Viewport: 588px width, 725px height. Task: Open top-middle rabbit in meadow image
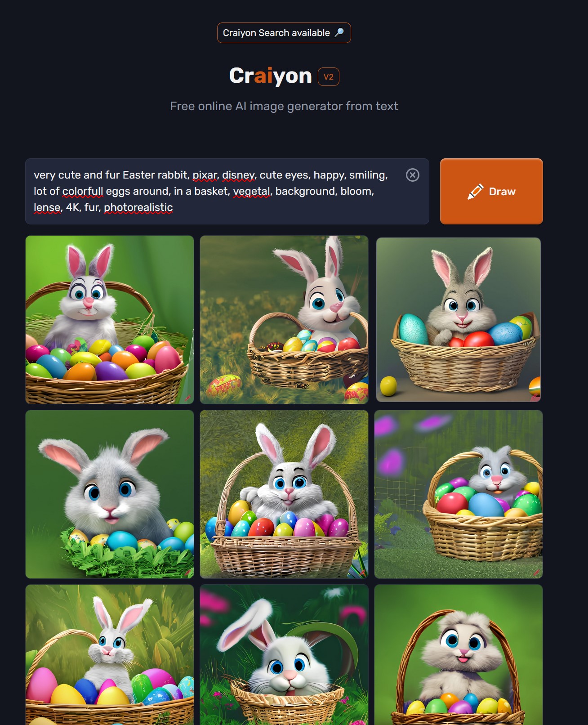coord(284,320)
